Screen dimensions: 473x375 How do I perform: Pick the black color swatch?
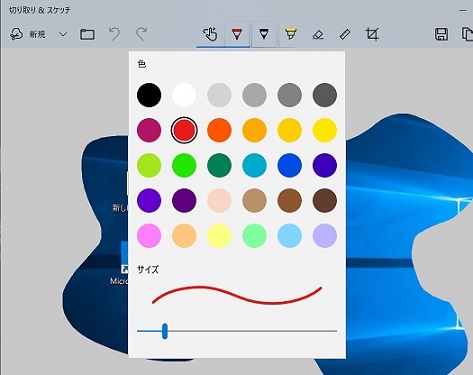pos(149,95)
